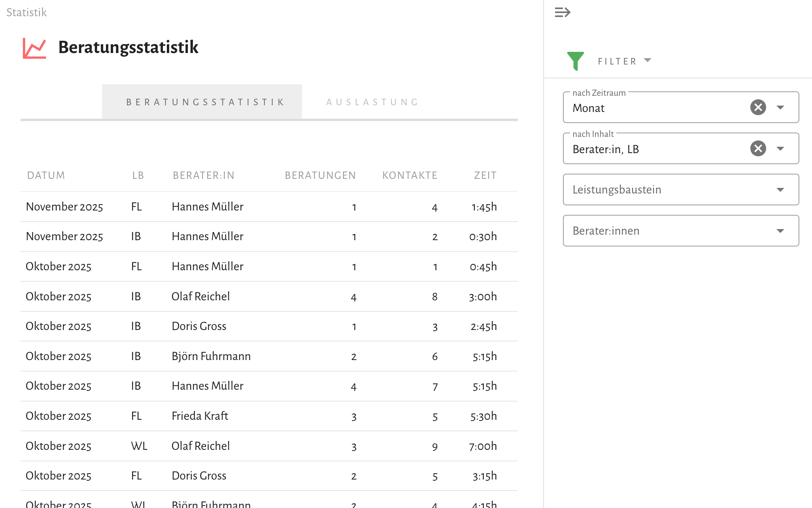The width and height of the screenshot is (812, 508).
Task: Sort by the BERATUNGEN column header
Action: tap(320, 175)
